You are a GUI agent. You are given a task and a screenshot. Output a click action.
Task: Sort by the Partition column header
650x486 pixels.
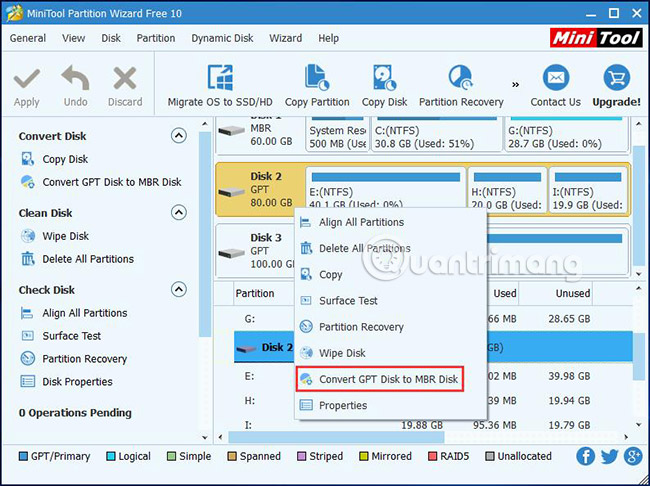click(255, 294)
